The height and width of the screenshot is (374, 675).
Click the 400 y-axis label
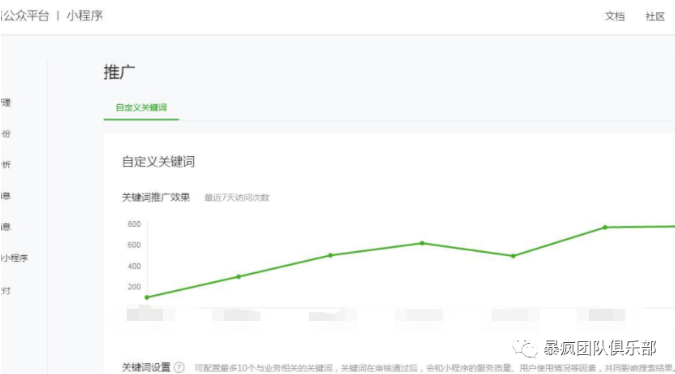(x=134, y=266)
